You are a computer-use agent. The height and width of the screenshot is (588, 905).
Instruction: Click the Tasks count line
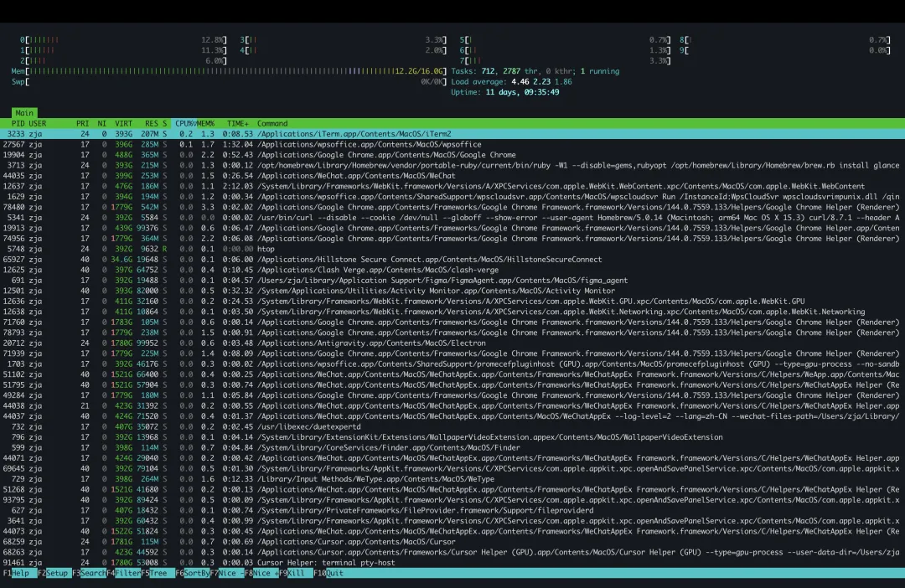point(535,71)
